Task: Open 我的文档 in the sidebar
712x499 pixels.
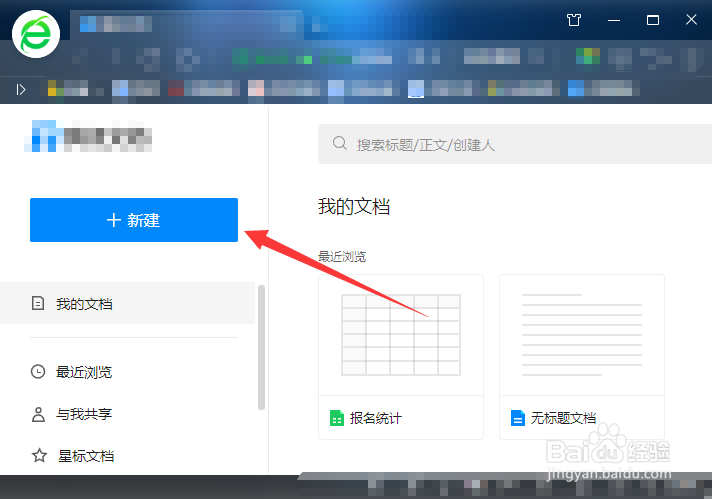Action: tap(128, 303)
